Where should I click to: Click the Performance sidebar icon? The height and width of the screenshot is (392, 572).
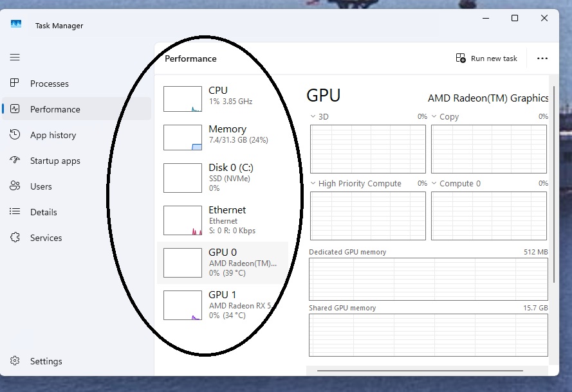(x=15, y=109)
